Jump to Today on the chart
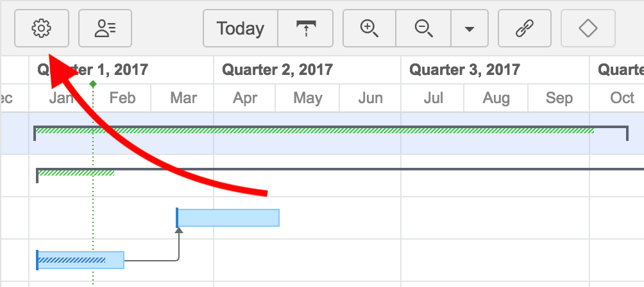Image resolution: width=644 pixels, height=287 pixels. point(241,28)
